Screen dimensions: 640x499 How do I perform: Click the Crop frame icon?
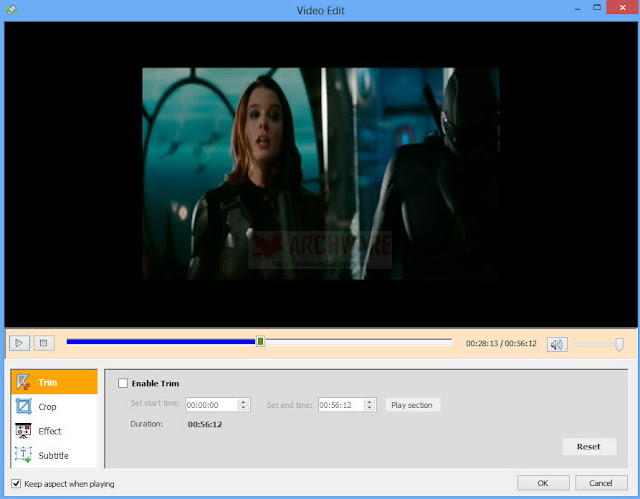[x=23, y=406]
